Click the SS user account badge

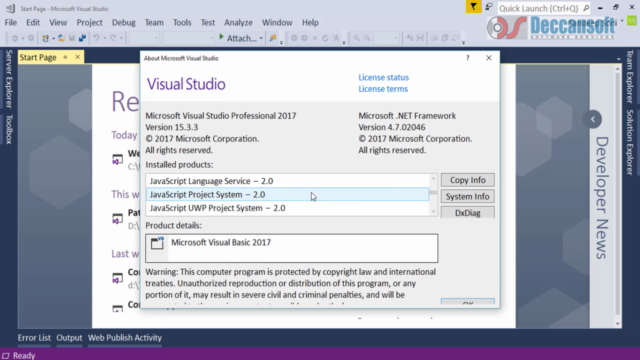tap(632, 21)
